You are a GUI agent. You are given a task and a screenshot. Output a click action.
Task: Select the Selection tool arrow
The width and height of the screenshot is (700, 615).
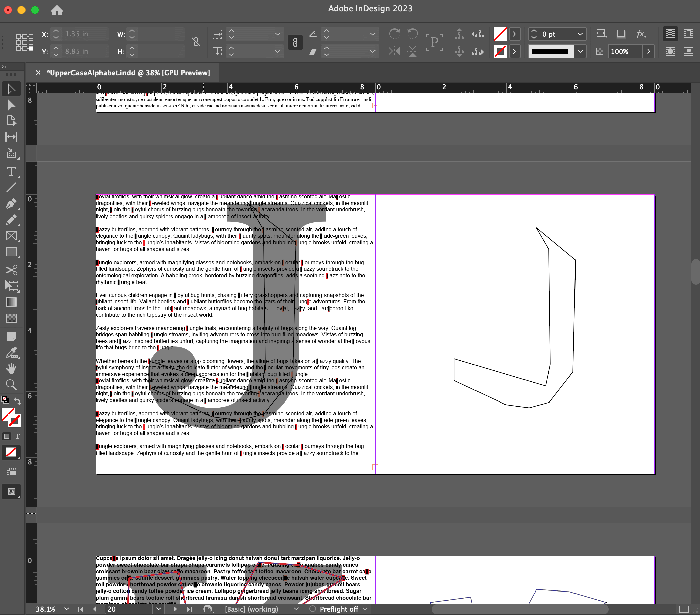(11, 89)
